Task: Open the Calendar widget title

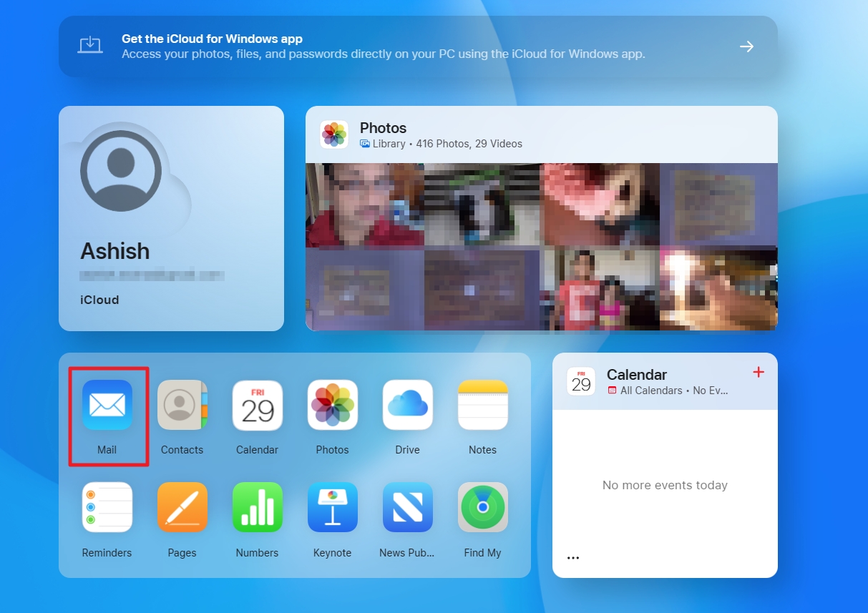Action: point(637,375)
